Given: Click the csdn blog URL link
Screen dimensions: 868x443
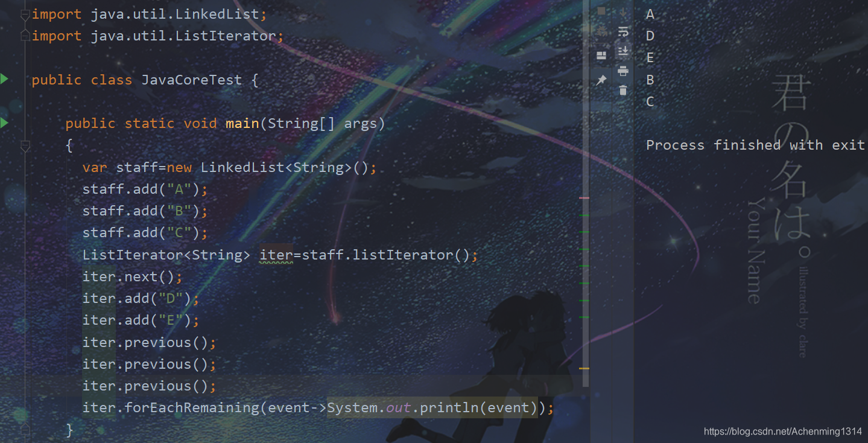Looking at the screenshot, I should [x=783, y=432].
